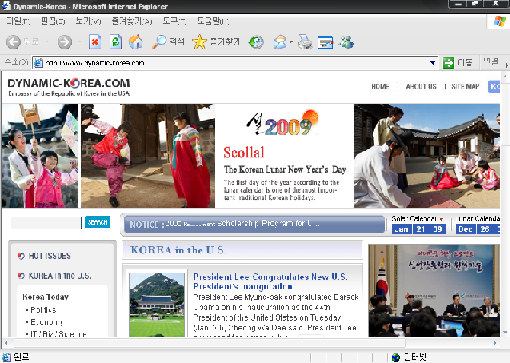Open the Favorites menu
Image resolution: width=510 pixels, height=363 pixels.
point(132,21)
